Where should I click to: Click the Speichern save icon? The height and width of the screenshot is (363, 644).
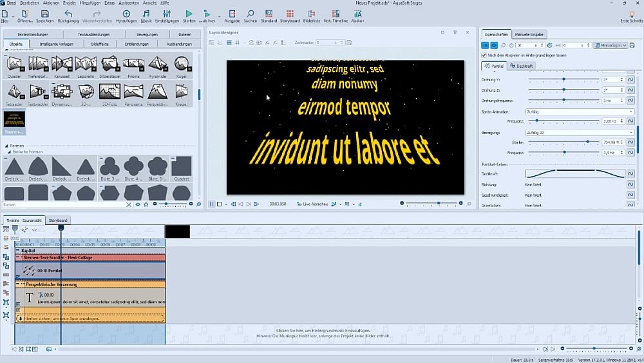(x=44, y=14)
